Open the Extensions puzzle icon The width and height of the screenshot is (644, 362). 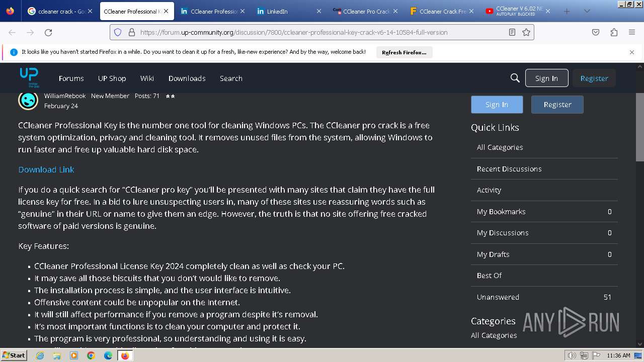(x=614, y=32)
